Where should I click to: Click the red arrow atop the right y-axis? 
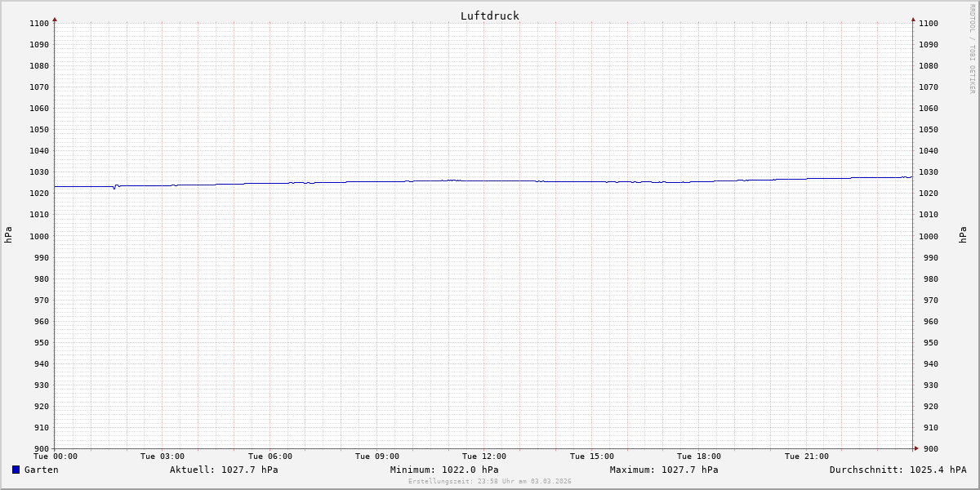point(913,19)
